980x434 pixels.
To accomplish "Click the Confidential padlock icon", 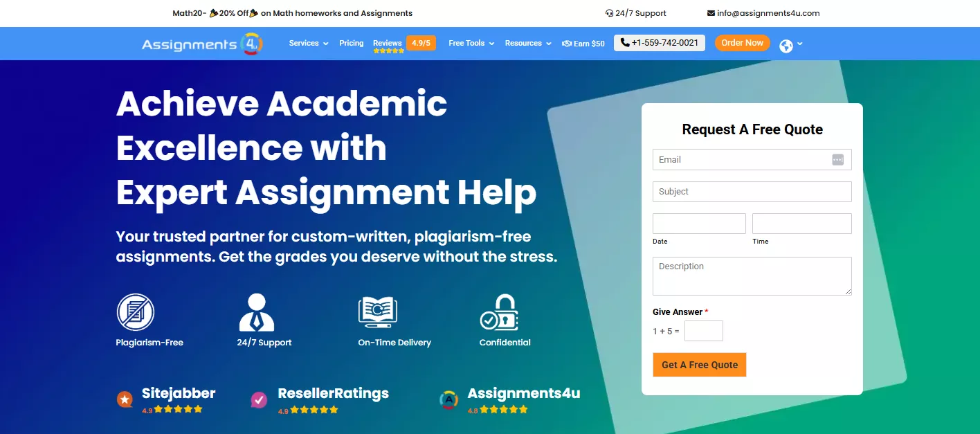I will tap(502, 313).
